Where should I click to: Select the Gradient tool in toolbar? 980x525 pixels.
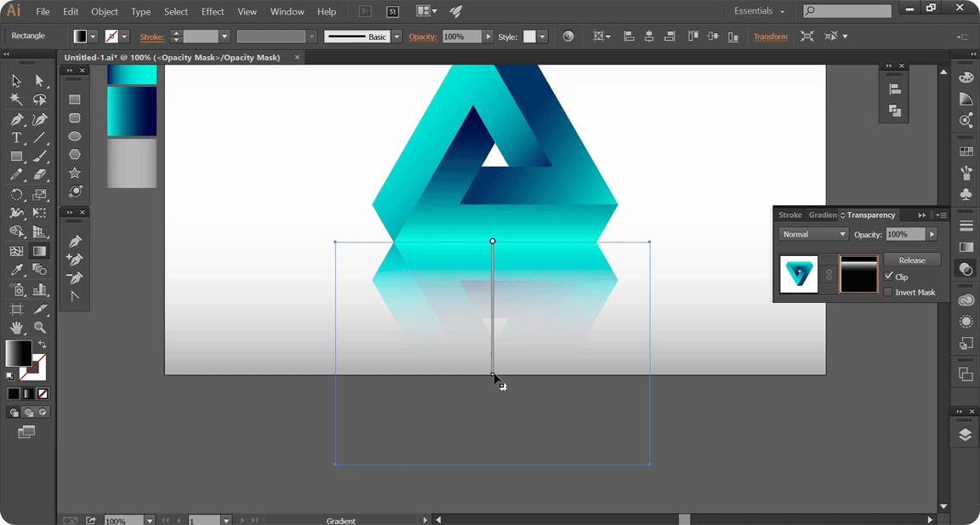click(x=39, y=251)
